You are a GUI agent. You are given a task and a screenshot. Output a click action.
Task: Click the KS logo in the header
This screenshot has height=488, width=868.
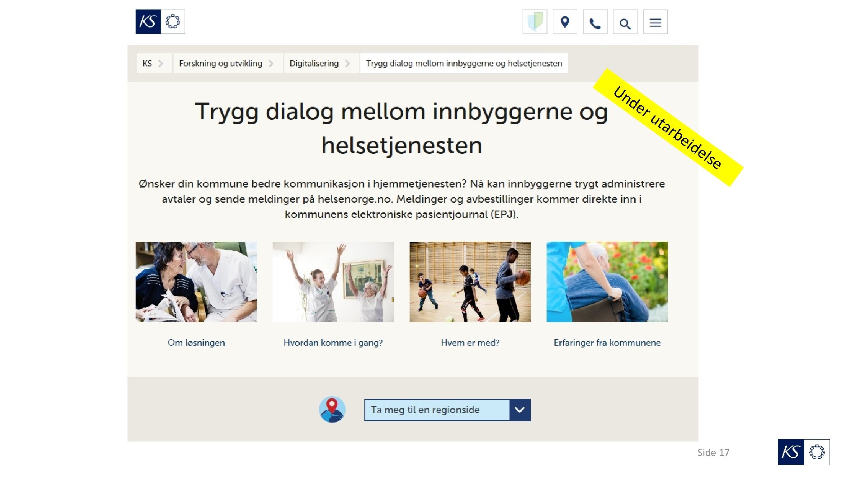[x=160, y=22]
